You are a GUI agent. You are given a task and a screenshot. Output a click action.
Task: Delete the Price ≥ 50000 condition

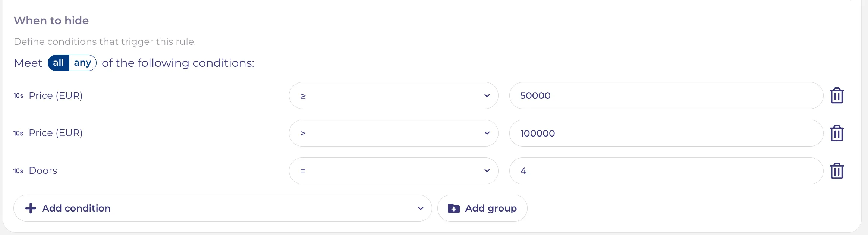click(x=837, y=95)
